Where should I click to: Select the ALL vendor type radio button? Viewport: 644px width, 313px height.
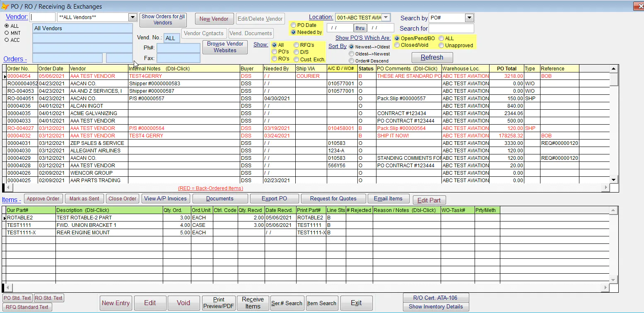(7, 26)
